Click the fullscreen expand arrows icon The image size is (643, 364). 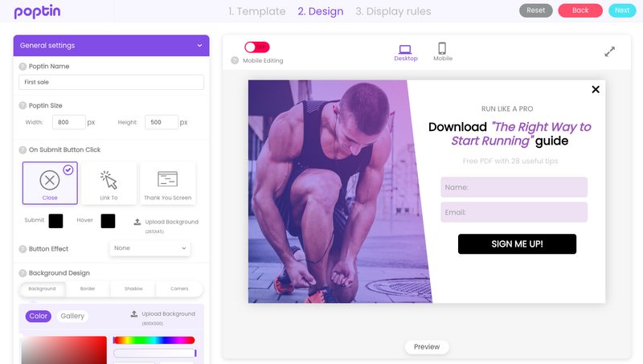tap(610, 51)
